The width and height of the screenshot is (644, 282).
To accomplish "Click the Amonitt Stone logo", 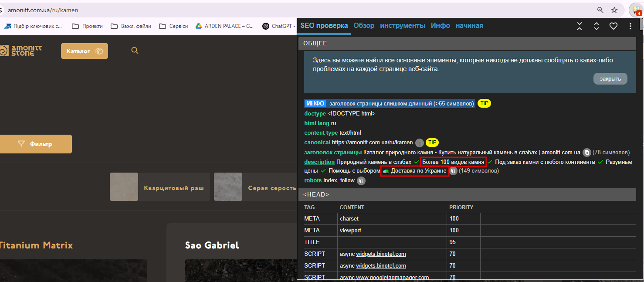I will [21, 51].
